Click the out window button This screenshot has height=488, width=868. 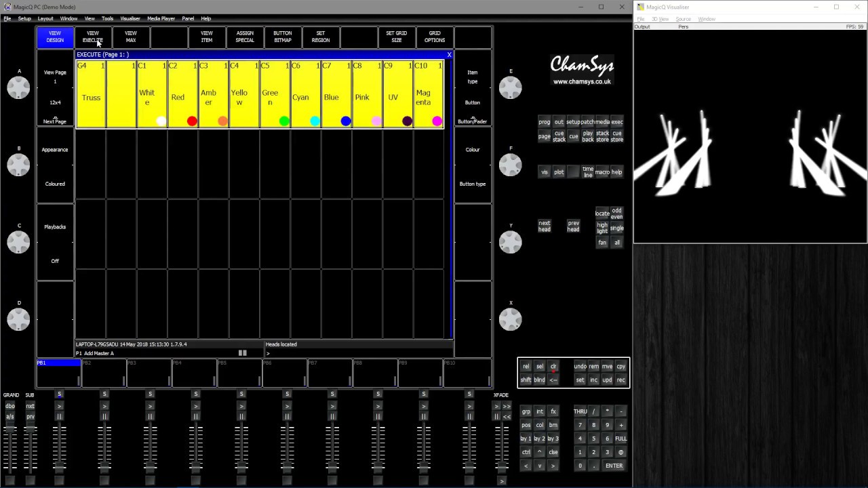(x=559, y=122)
